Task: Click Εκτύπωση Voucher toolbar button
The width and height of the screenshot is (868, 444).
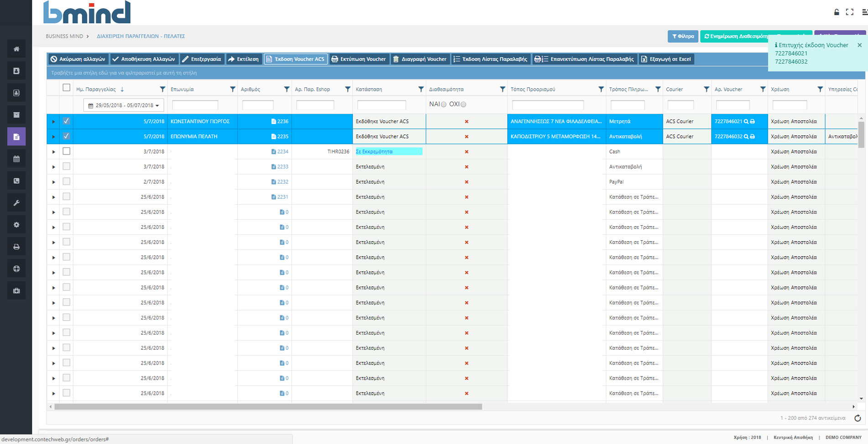Action: (359, 59)
